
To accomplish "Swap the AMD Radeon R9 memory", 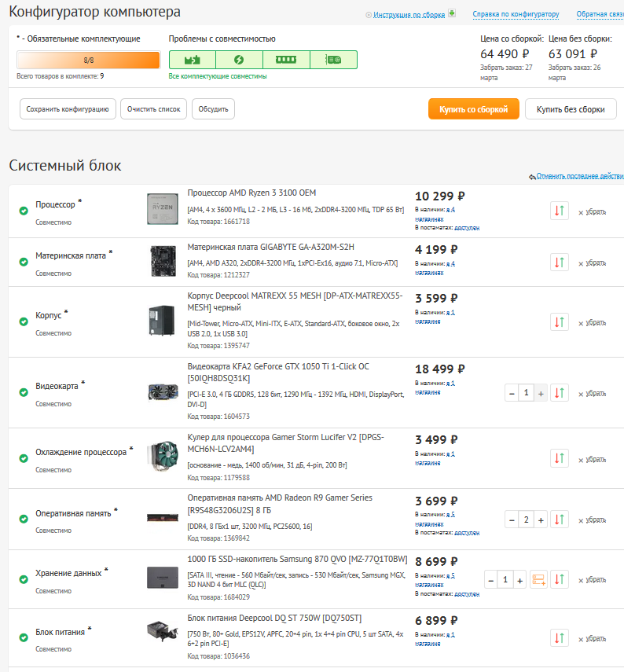I will coord(560,520).
